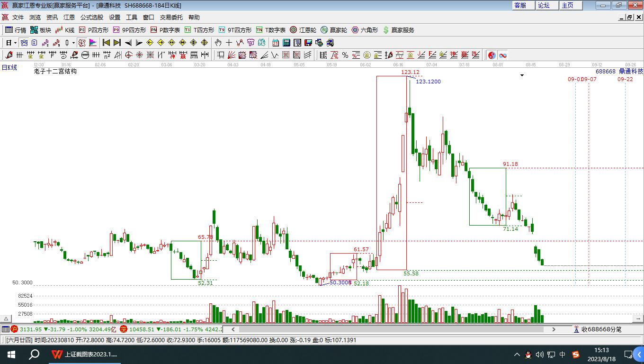
Task: Expand the bottom-left panel up arrow
Action: tap(6, 319)
